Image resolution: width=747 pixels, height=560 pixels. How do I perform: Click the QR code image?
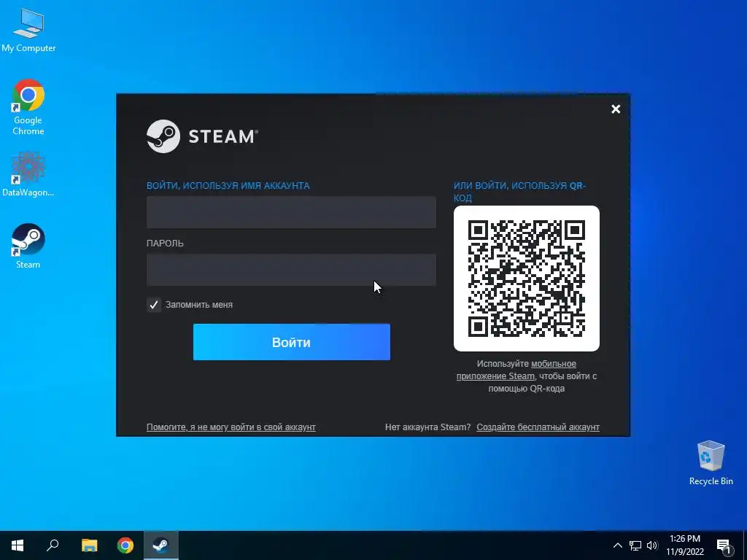point(527,279)
